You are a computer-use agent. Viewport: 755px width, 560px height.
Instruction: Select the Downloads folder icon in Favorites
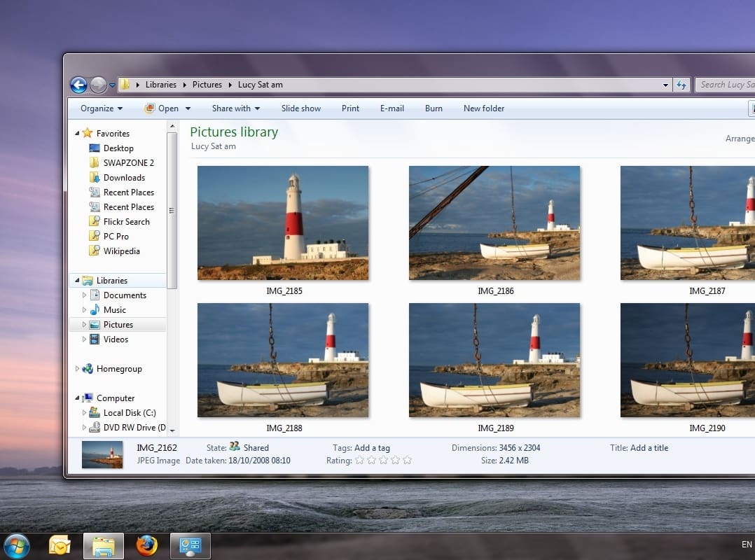point(95,178)
